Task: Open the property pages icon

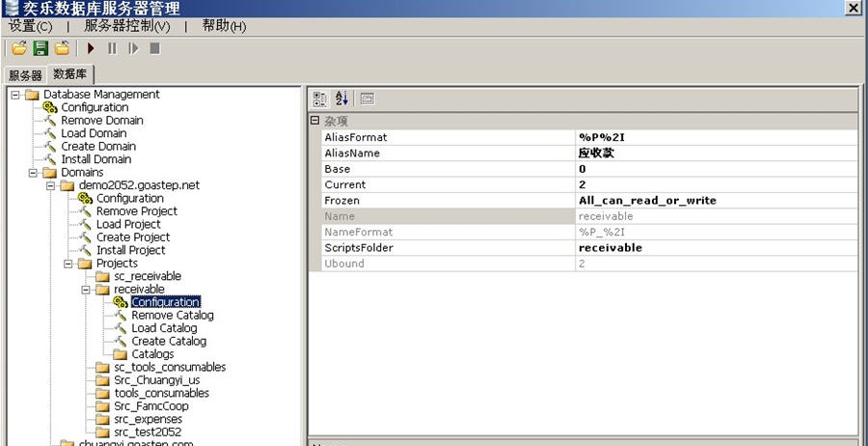Action: [x=367, y=98]
